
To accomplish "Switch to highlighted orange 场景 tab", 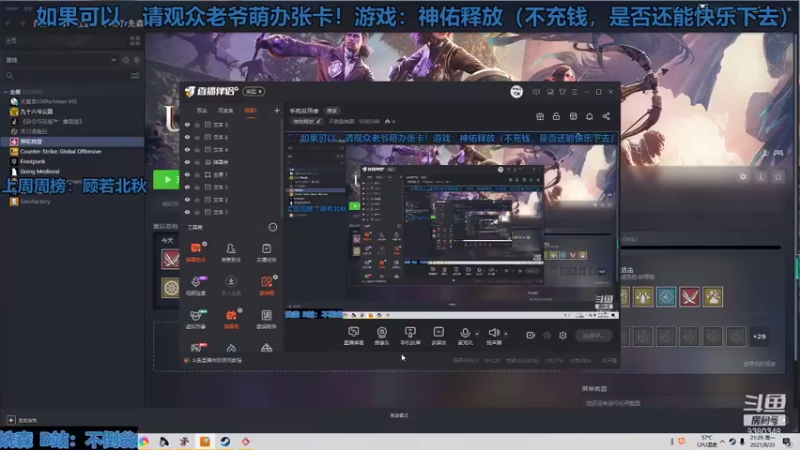I will (x=250, y=111).
